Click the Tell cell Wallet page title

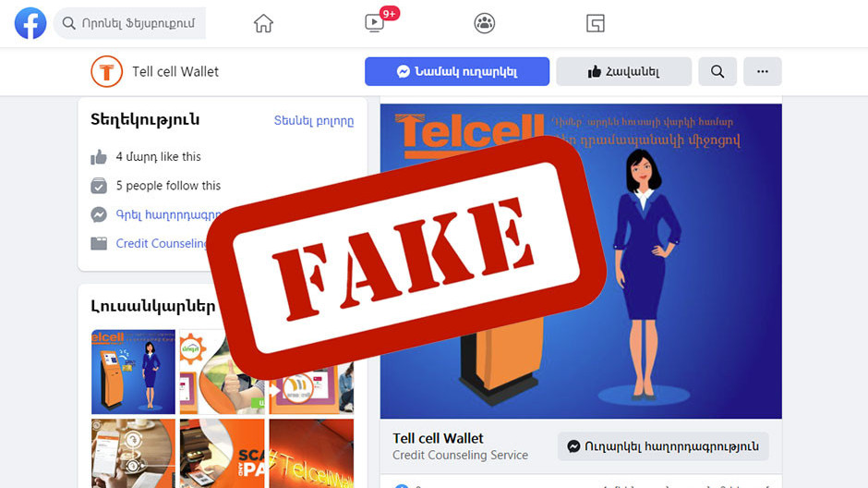[x=175, y=71]
